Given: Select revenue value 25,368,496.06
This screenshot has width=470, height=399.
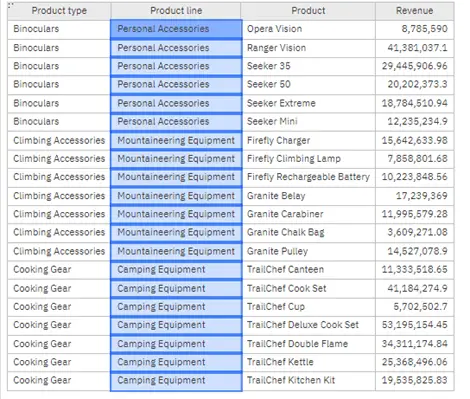Looking at the screenshot, I should click(415, 362).
